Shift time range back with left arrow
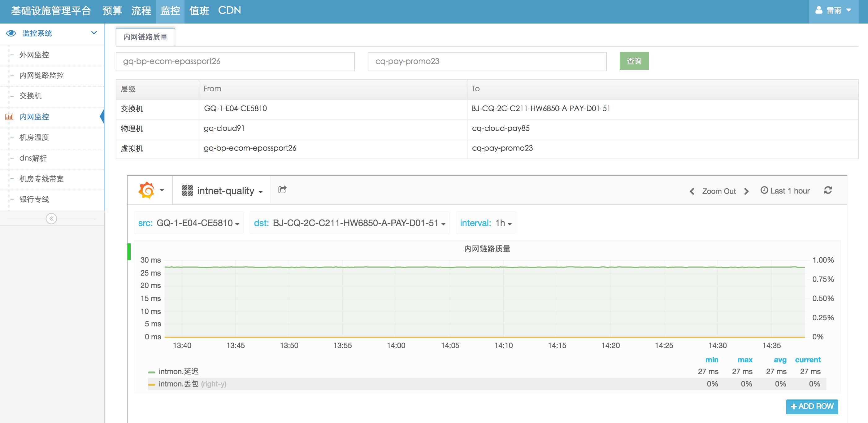The height and width of the screenshot is (423, 868). coord(692,191)
